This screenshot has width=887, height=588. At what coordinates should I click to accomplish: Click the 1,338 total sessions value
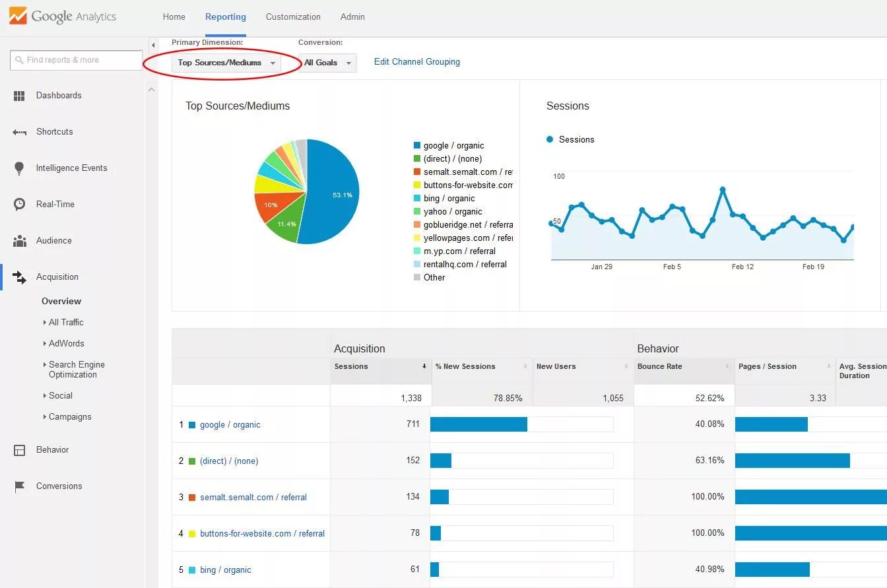click(411, 398)
